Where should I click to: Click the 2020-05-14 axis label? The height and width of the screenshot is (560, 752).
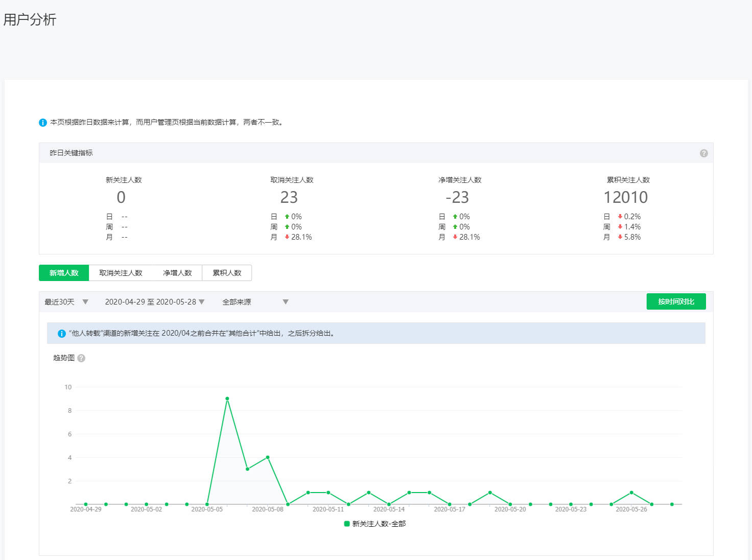pos(389,509)
